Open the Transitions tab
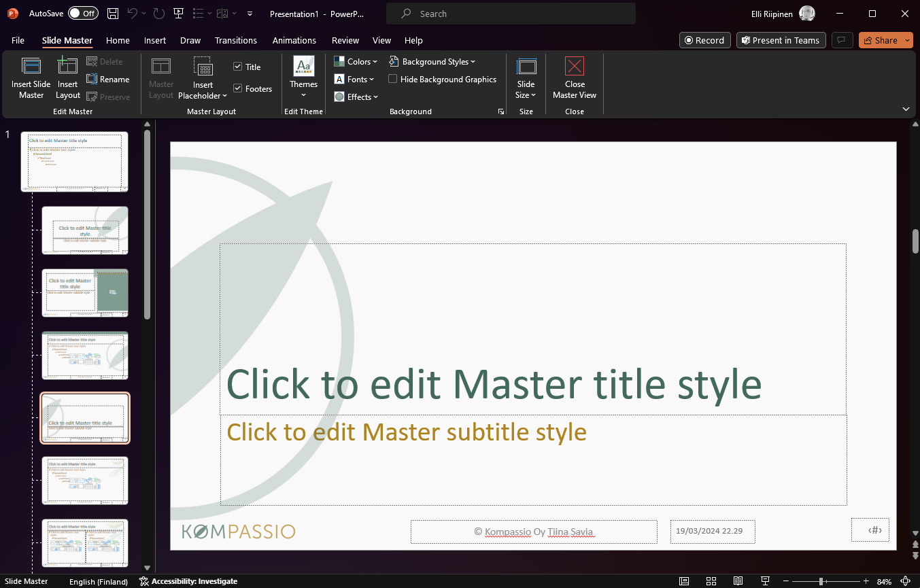Viewport: 920px width, 588px height. coord(236,40)
